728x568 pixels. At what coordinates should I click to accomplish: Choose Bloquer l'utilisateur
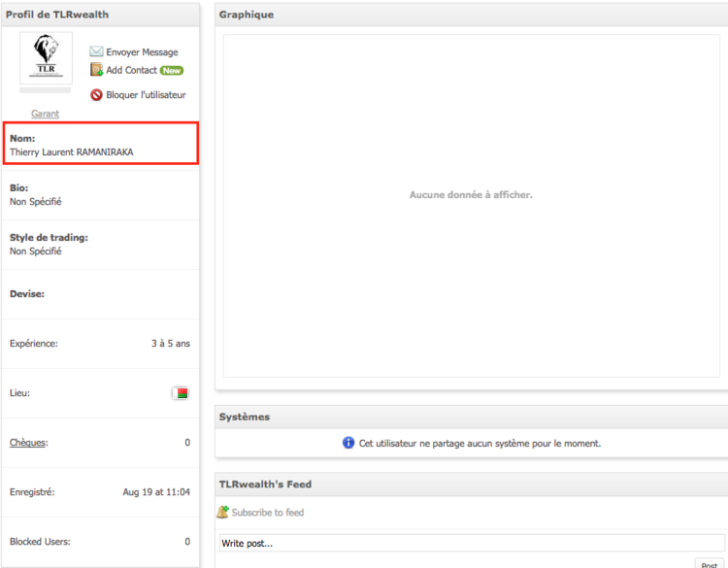tap(146, 95)
